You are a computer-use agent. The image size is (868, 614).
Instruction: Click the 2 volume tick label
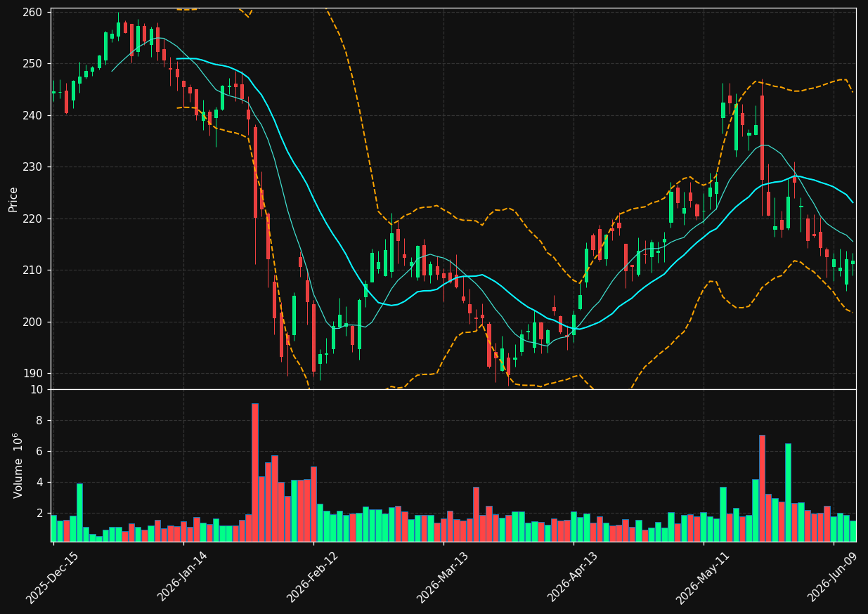tap(40, 513)
